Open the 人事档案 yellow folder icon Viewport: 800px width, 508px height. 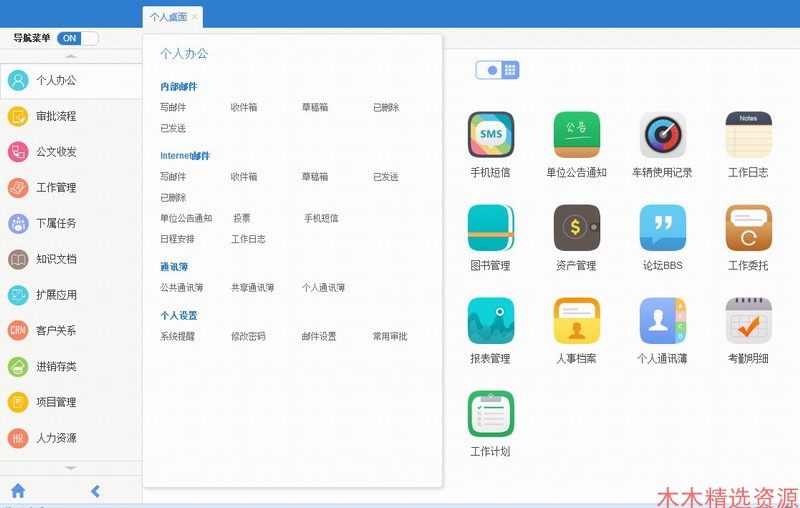point(577,321)
